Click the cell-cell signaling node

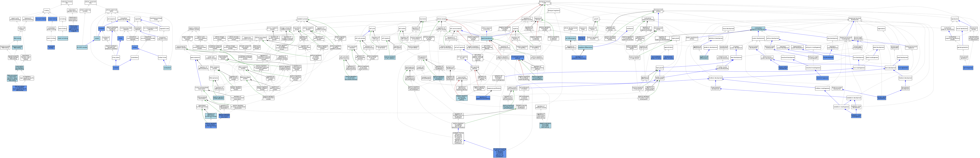click(459, 47)
